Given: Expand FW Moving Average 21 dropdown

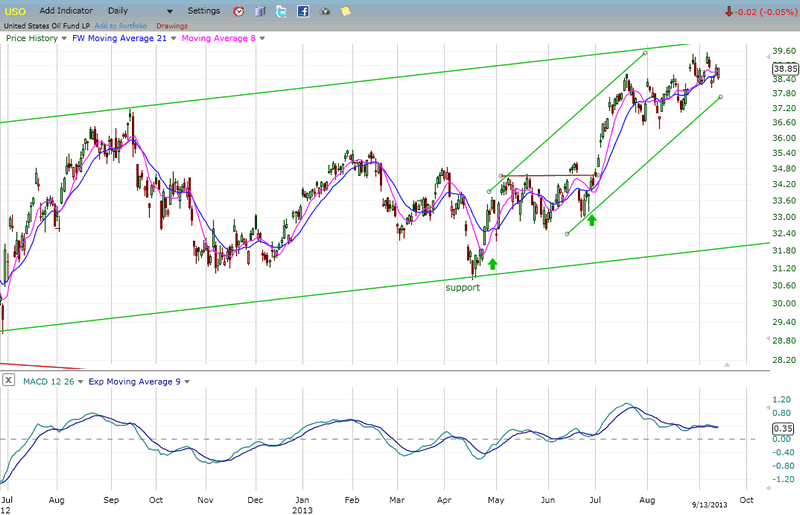Looking at the screenshot, I should click(x=174, y=38).
